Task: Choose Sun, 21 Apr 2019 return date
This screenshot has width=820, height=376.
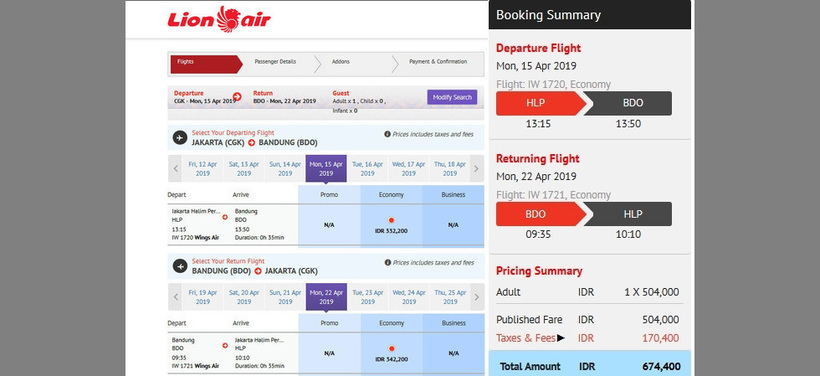Action: coord(285,297)
